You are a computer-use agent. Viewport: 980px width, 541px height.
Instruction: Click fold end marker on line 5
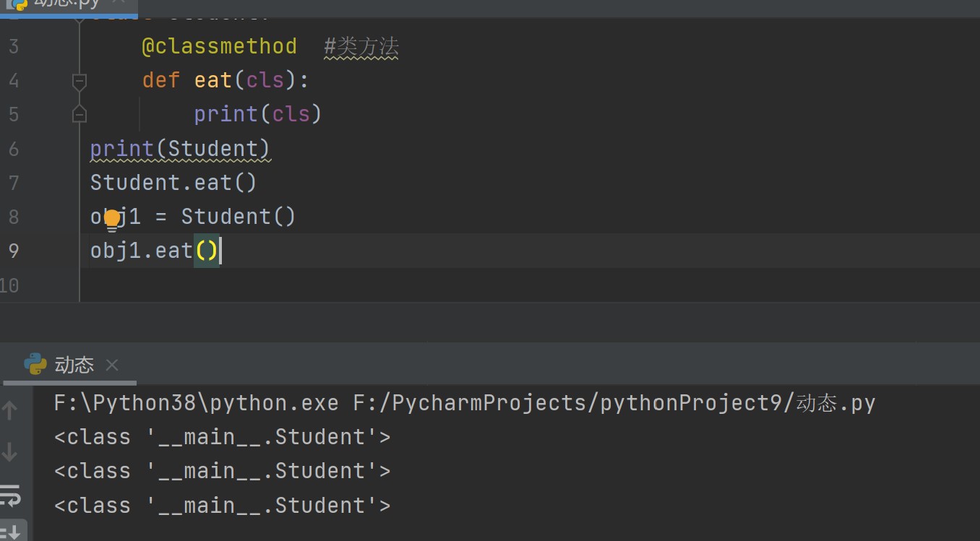(x=79, y=114)
